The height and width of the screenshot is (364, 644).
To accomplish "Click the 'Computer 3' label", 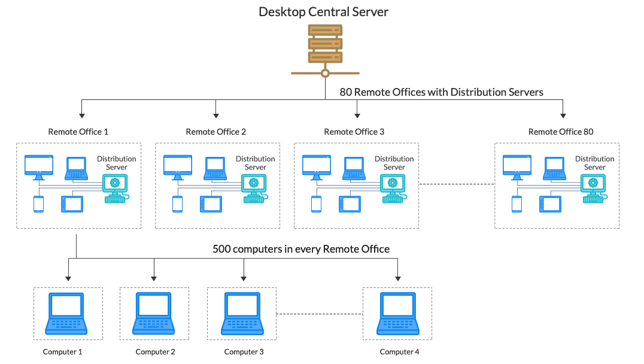I will click(244, 352).
